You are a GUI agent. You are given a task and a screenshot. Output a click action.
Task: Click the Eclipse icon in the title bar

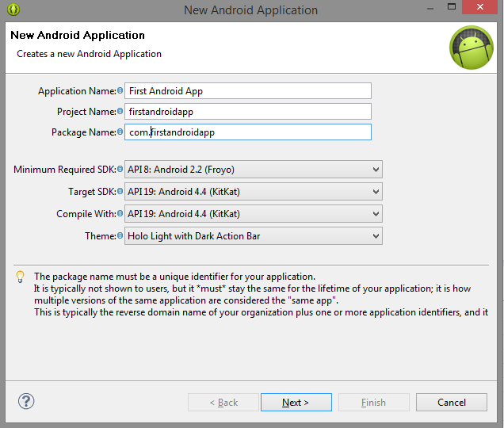pyautogui.click(x=13, y=10)
